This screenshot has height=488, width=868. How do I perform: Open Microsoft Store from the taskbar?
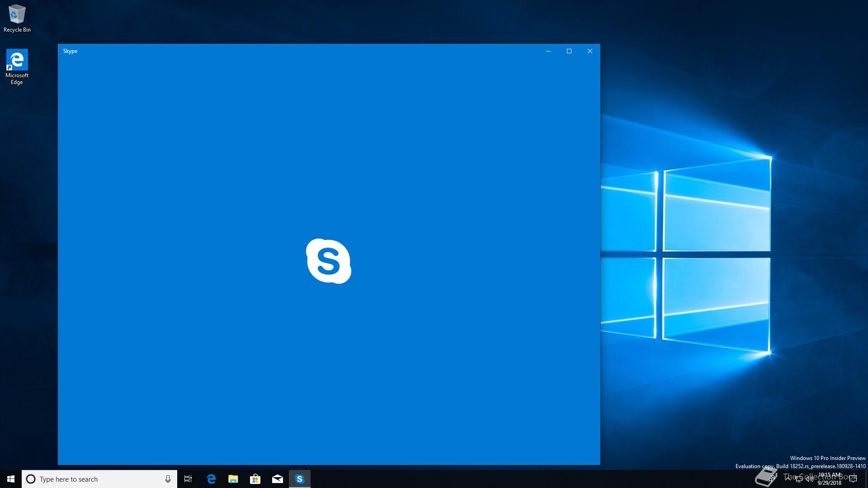click(255, 479)
